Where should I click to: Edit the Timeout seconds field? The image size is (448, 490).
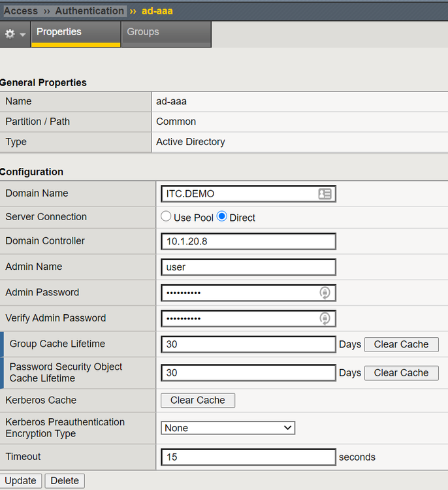coord(248,457)
